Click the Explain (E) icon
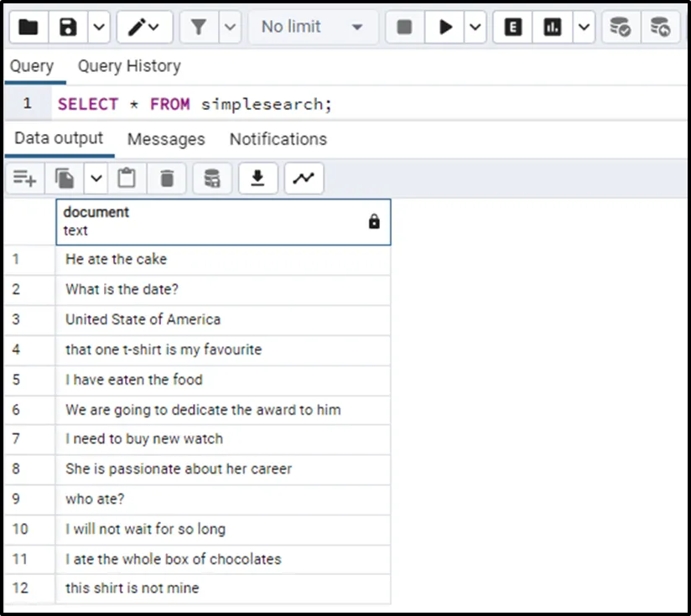This screenshot has height=616, width=691. 513,28
